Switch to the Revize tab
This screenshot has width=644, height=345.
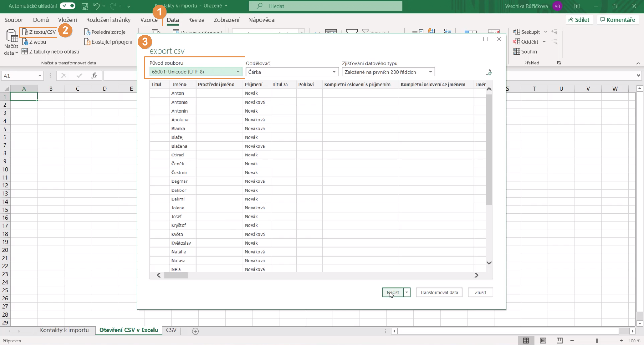(196, 20)
